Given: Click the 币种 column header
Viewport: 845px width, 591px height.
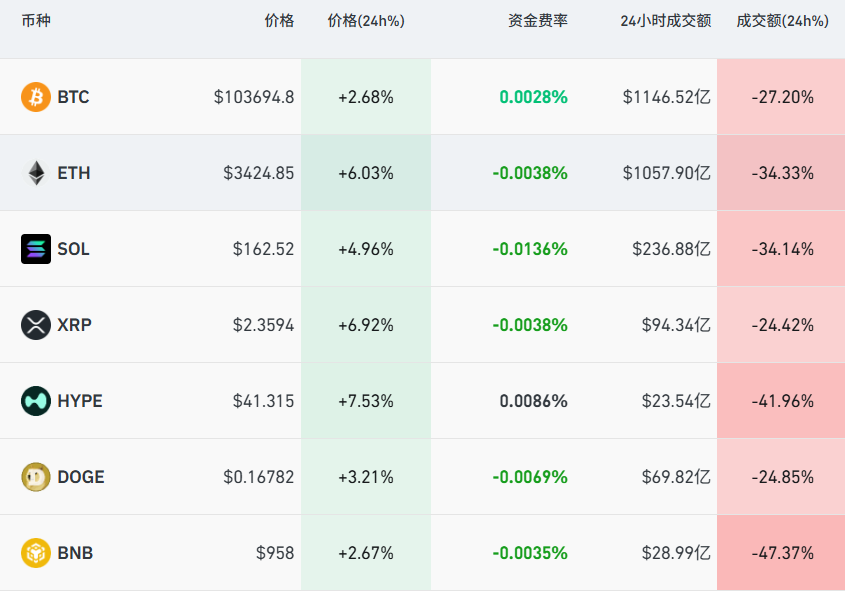Looking at the screenshot, I should [35, 21].
